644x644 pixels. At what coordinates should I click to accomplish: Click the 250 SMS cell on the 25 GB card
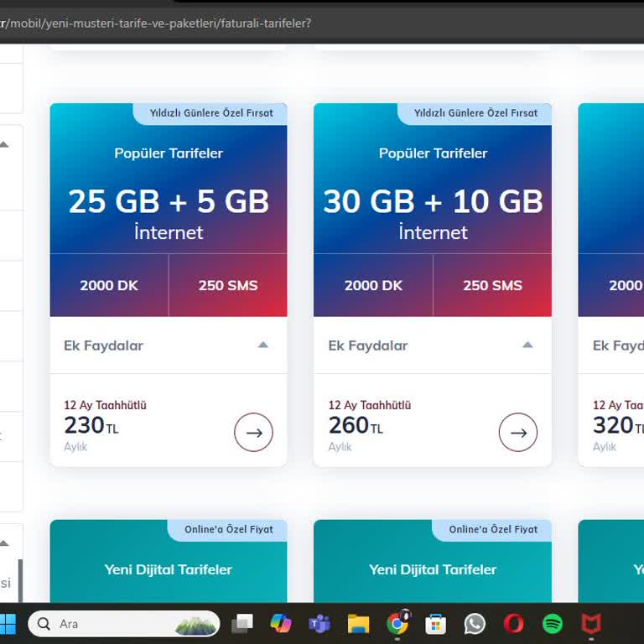tap(228, 285)
